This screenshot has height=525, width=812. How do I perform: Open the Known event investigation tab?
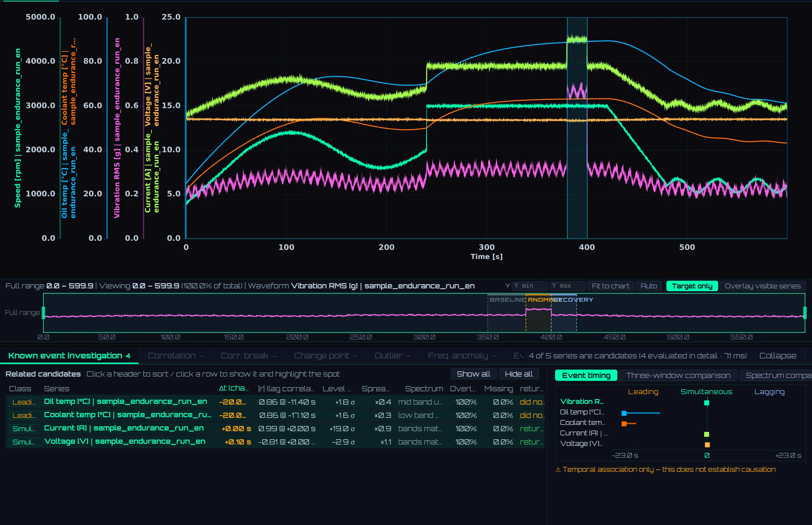(69, 356)
